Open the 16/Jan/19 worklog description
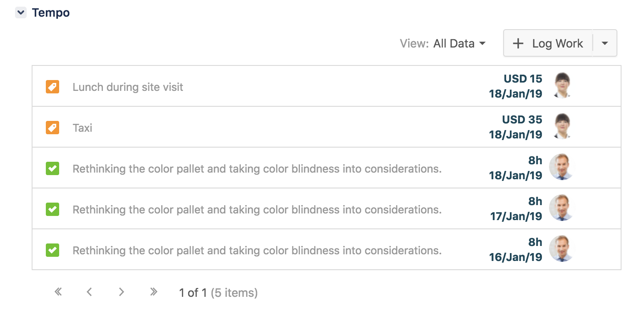The image size is (644, 316). point(257,251)
